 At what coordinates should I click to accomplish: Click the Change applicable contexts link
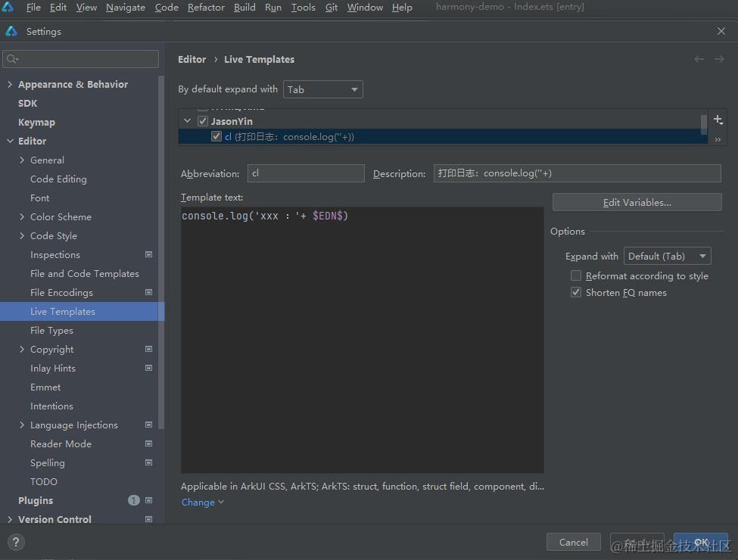[x=202, y=502]
